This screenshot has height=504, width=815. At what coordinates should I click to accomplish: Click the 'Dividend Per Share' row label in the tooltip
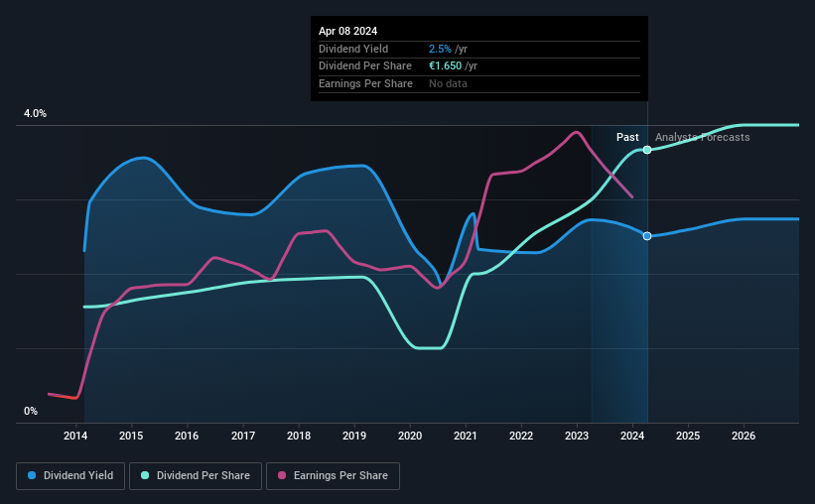point(365,66)
